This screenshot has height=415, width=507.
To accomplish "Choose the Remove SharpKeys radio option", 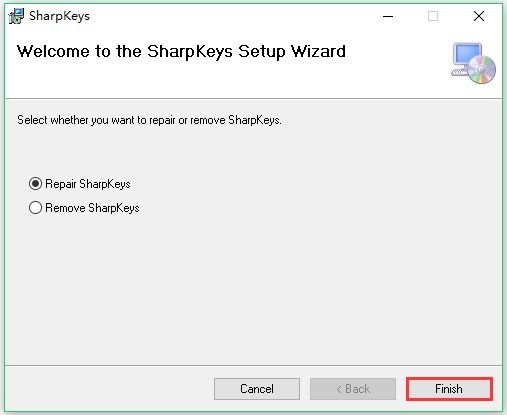I will click(35, 208).
